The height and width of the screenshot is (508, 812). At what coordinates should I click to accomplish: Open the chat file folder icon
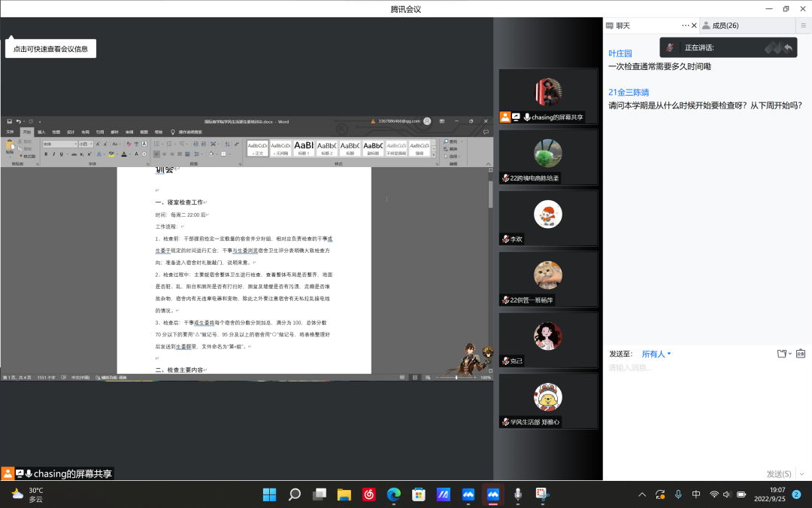coord(782,353)
